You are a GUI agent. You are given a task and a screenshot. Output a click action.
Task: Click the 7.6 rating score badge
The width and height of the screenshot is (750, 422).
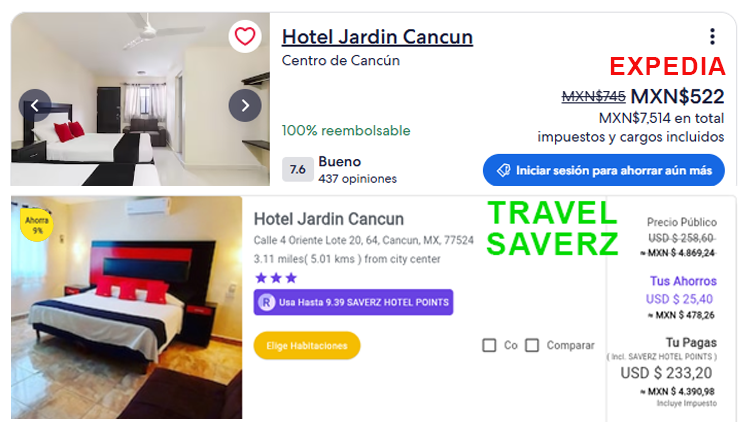point(298,169)
